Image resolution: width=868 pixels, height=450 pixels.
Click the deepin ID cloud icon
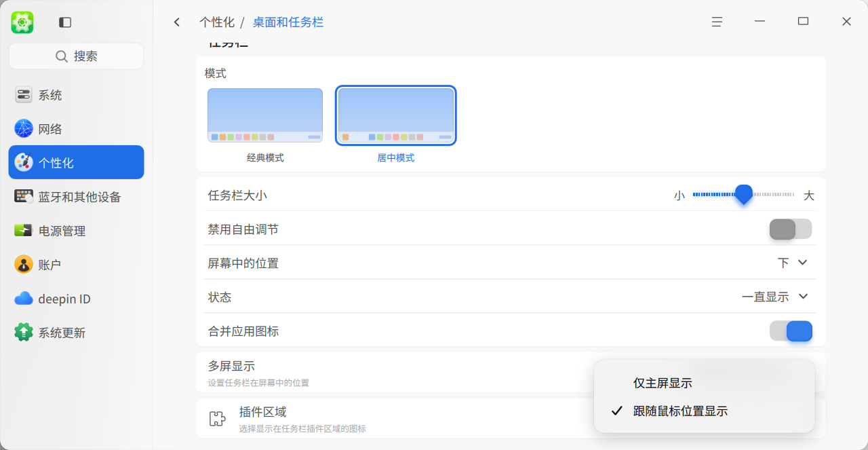(x=24, y=299)
